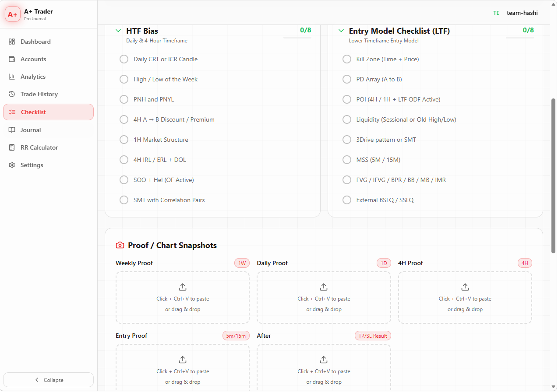Check Daily CRT or ICR Candle
The image size is (558, 392).
pos(124,59)
